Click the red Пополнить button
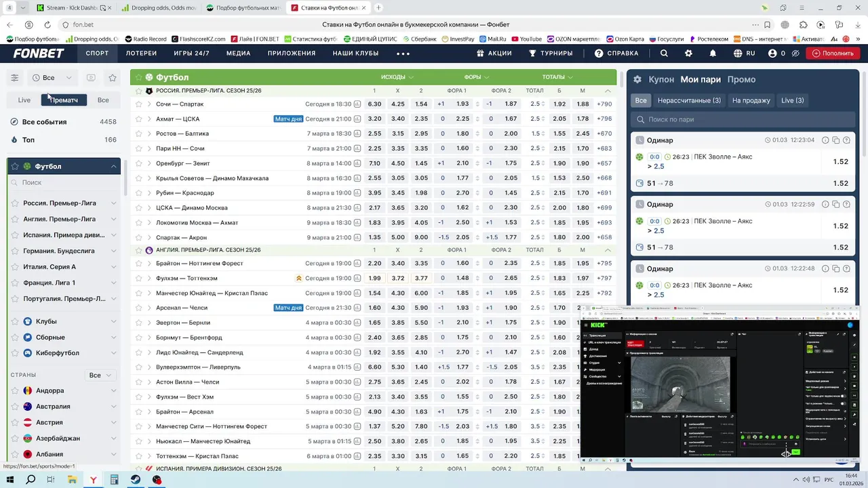The width and height of the screenshot is (868, 488). [833, 53]
